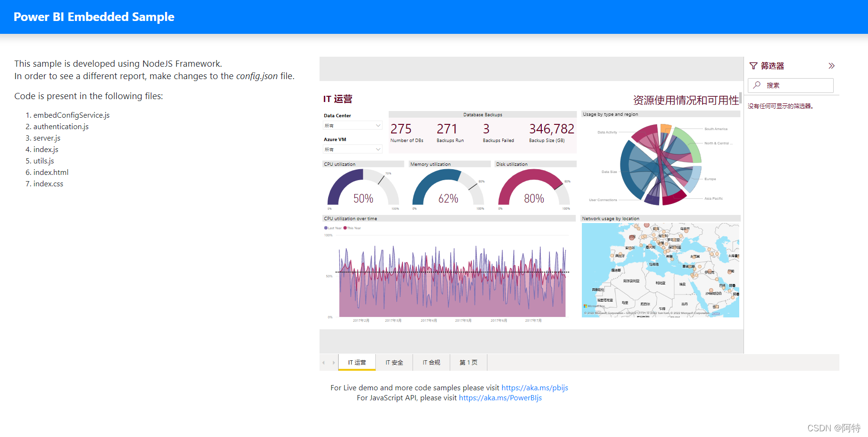Open the https://aka.ms/pbijs link

(x=534, y=387)
